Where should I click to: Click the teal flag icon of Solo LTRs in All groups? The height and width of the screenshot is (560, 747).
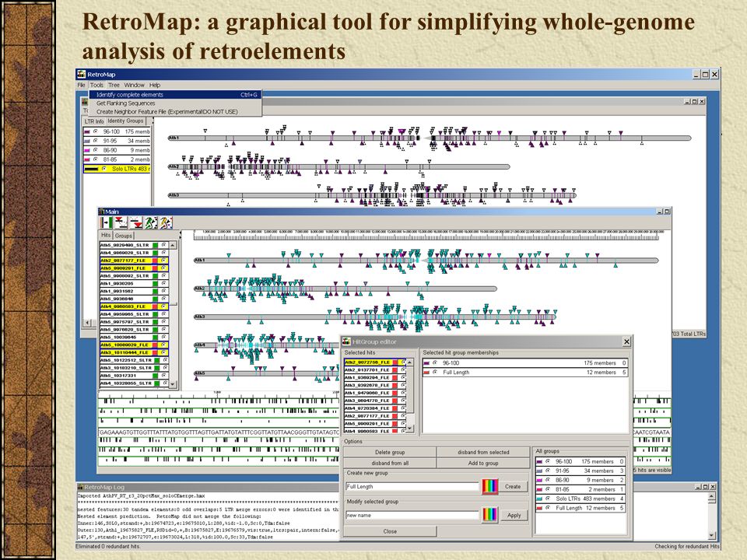[x=538, y=499]
